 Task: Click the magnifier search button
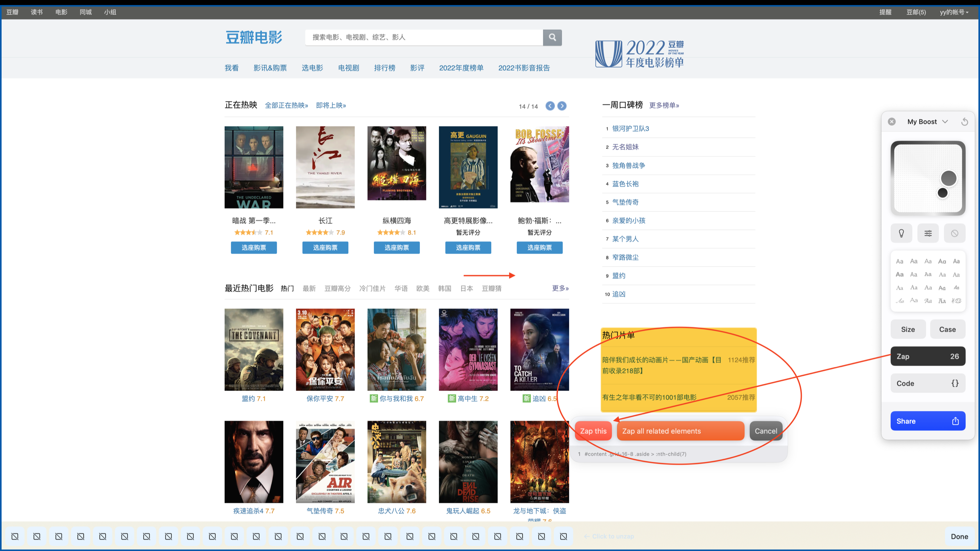[x=552, y=37]
